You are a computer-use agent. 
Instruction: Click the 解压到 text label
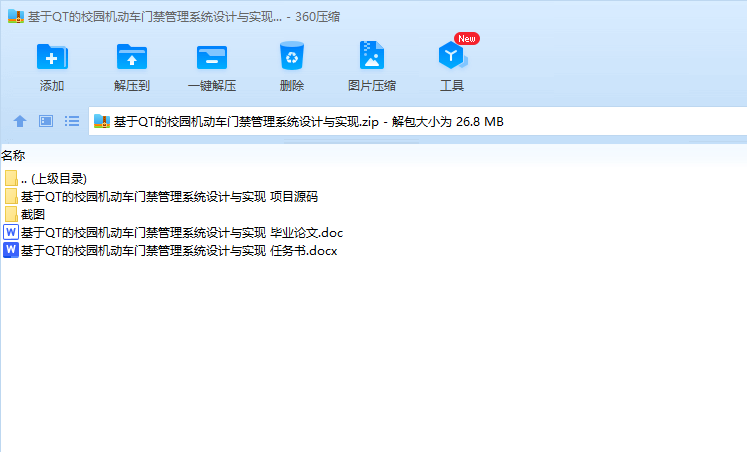(132, 86)
